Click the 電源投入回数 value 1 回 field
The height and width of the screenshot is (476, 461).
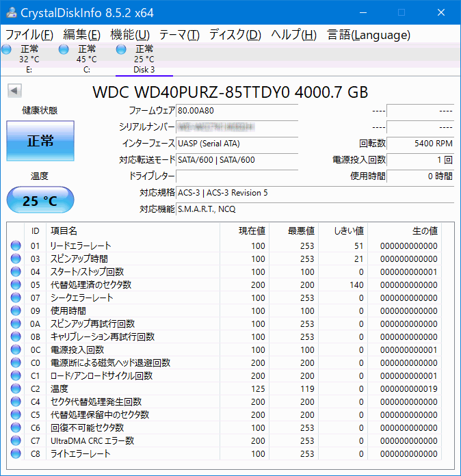tap(421, 160)
